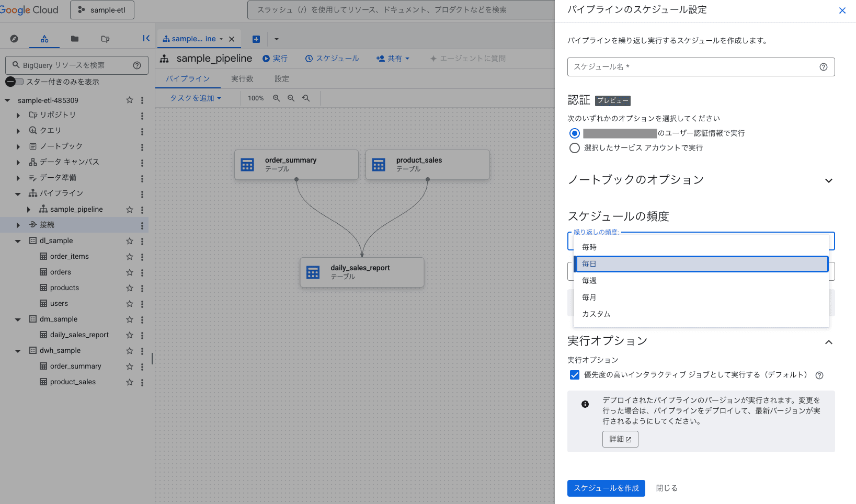Switch to the 設定 tab
This screenshot has height=504, width=856.
point(282,78)
